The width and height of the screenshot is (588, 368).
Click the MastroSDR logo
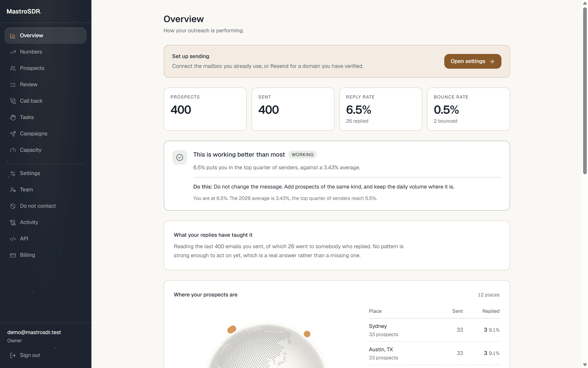[24, 11]
